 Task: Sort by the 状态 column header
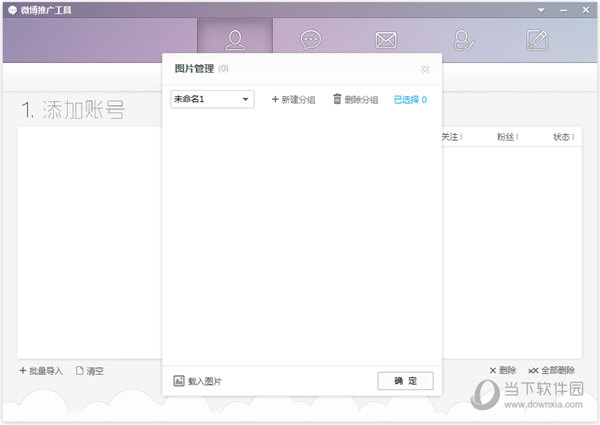(563, 137)
